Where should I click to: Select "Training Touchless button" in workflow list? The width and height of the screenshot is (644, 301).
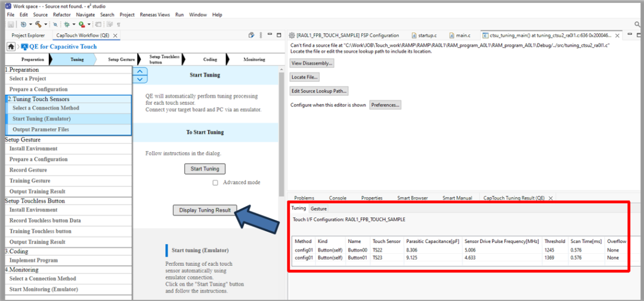coord(68,231)
